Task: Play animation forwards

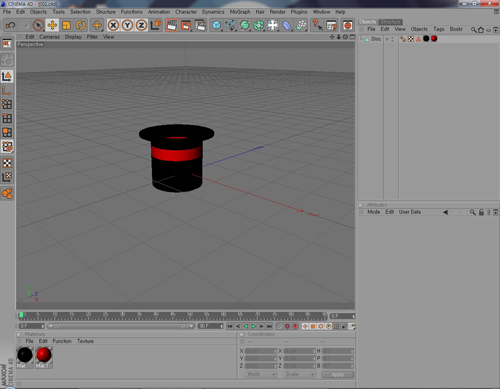Action: (254, 326)
